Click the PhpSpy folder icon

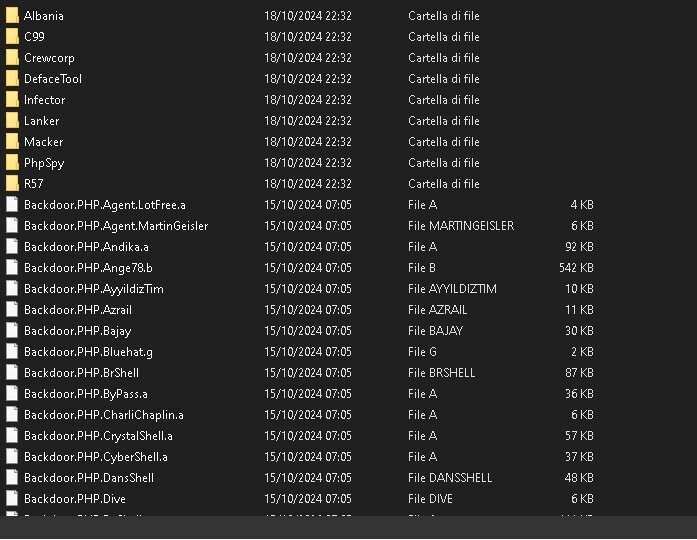12,163
